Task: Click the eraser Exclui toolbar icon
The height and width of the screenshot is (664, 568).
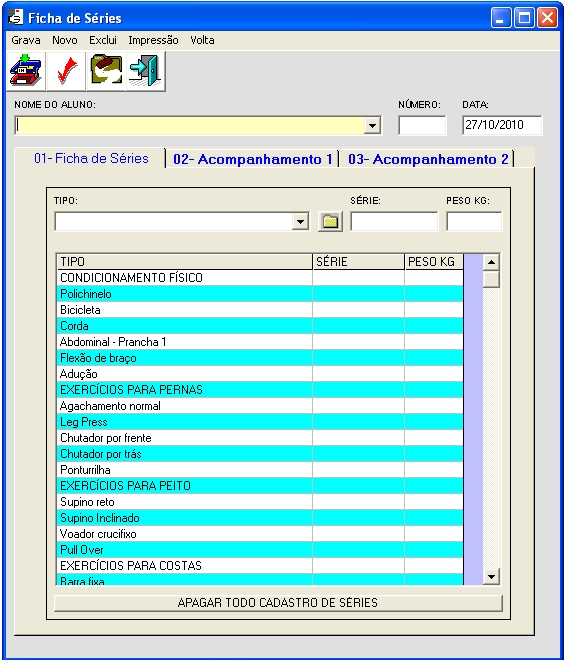Action: 106,71
